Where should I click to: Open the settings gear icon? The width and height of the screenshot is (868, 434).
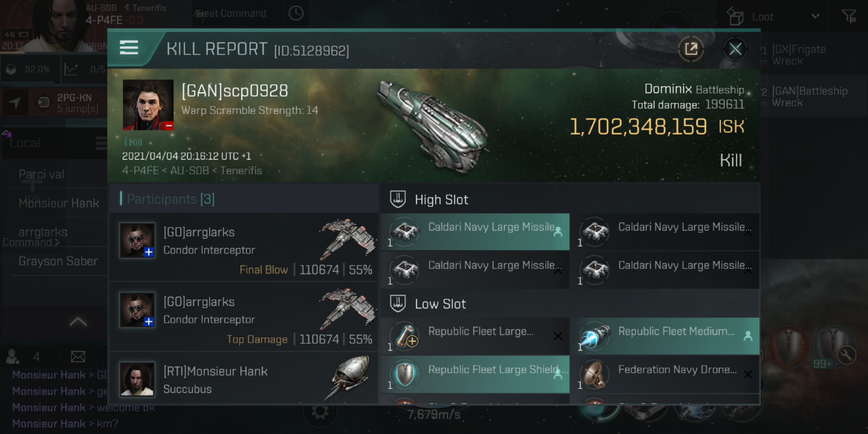pos(319,412)
